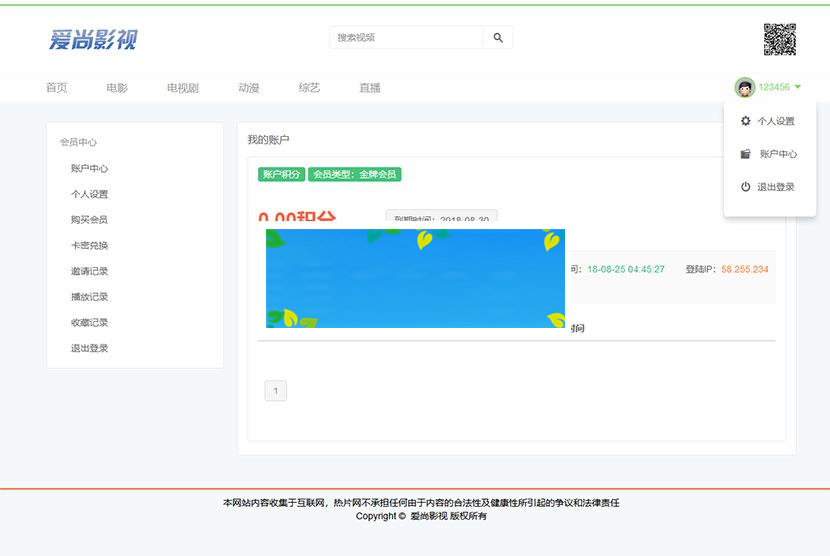
Task: Select 动漫 in the navigation bar
Action: tap(249, 88)
